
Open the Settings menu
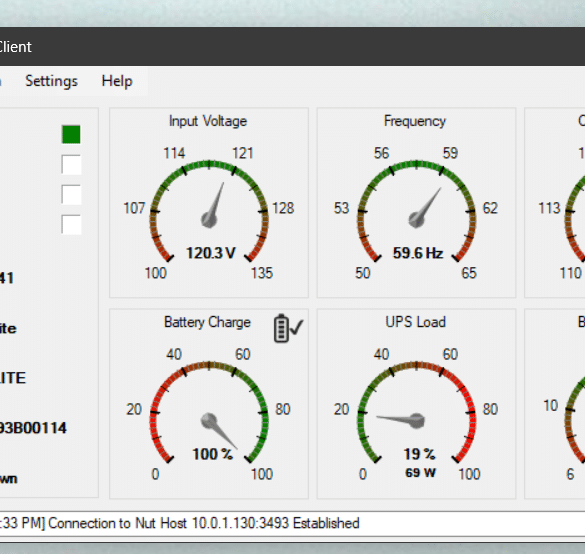coord(51,81)
